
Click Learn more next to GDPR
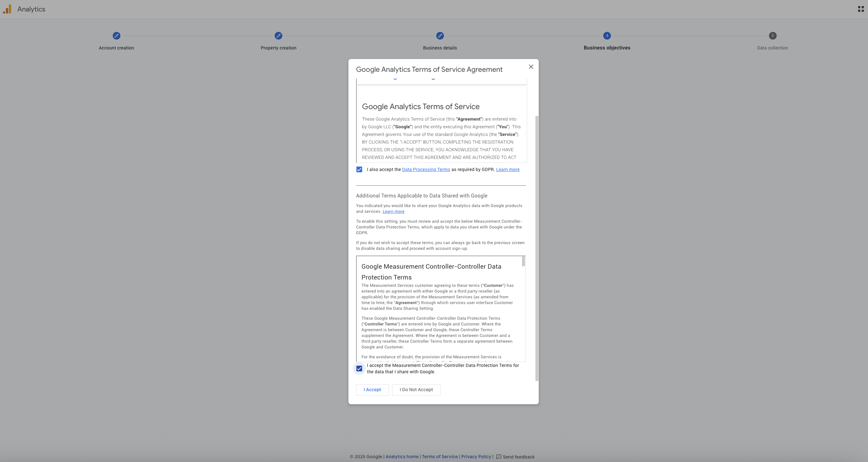507,169
